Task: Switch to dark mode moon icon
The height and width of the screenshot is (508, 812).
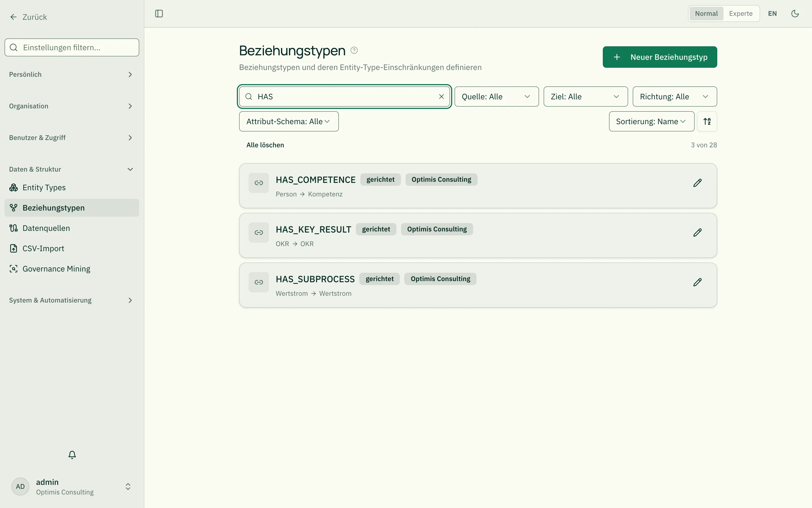Action: [795, 14]
